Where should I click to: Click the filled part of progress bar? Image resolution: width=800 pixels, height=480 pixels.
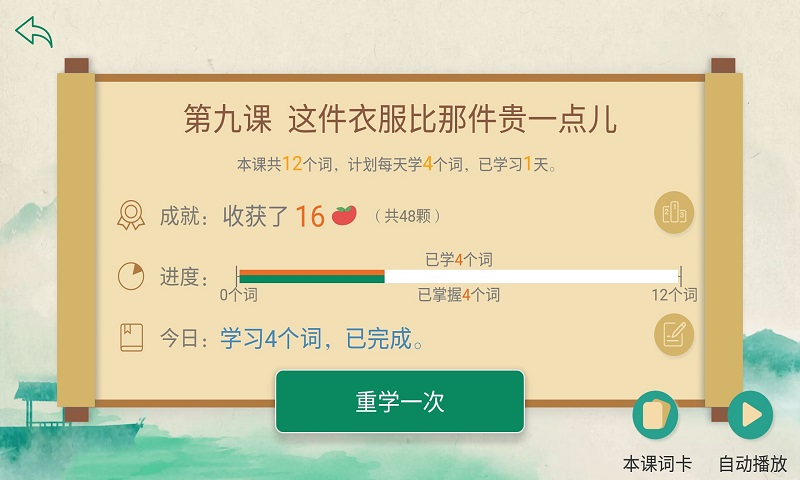312,276
